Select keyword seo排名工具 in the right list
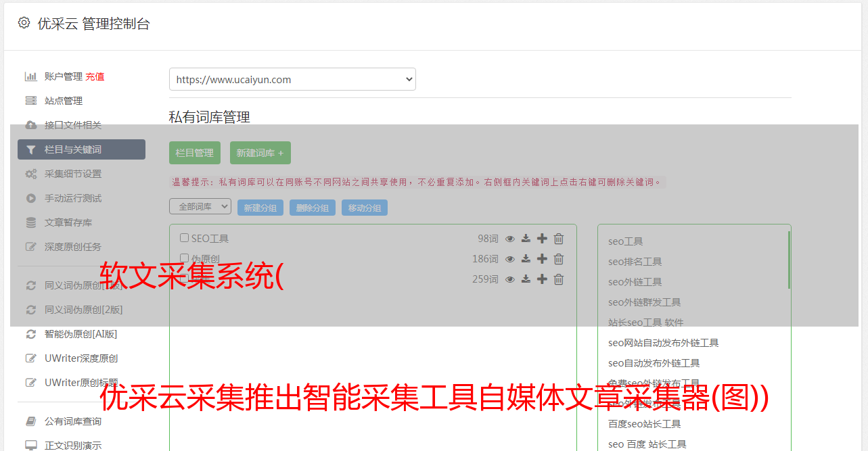 click(635, 262)
